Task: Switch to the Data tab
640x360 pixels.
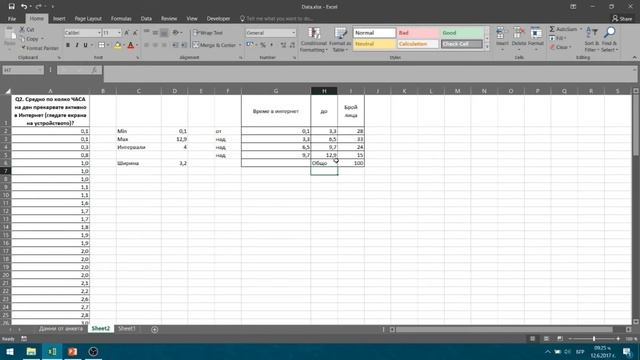Action: click(x=146, y=19)
